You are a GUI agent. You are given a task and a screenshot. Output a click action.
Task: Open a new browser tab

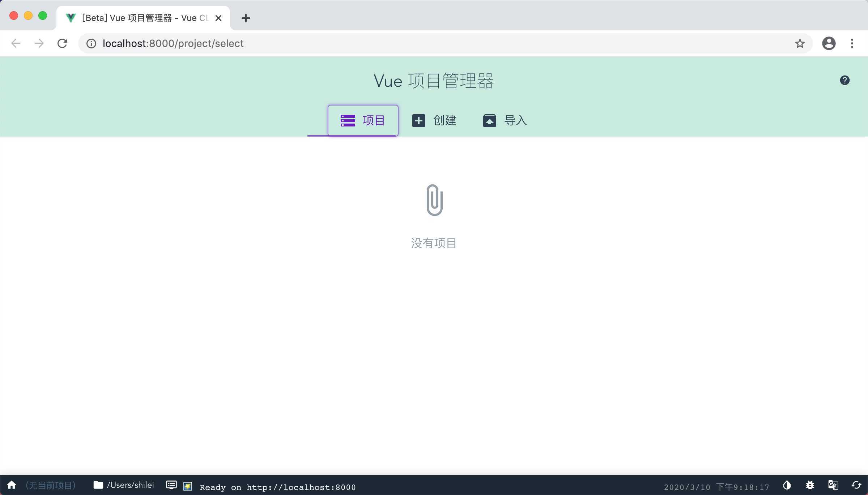pyautogui.click(x=246, y=18)
